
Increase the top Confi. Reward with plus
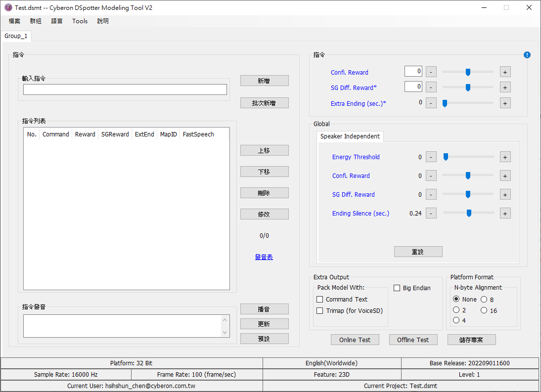(505, 72)
